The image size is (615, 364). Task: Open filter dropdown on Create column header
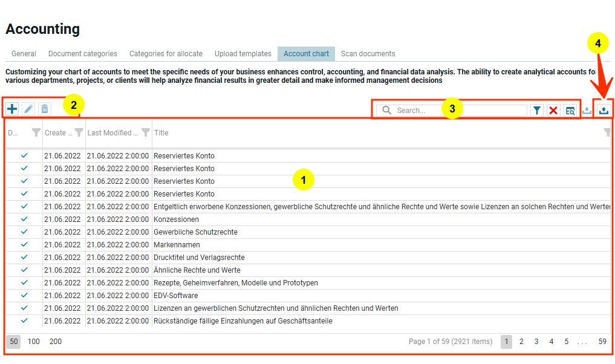(x=79, y=133)
